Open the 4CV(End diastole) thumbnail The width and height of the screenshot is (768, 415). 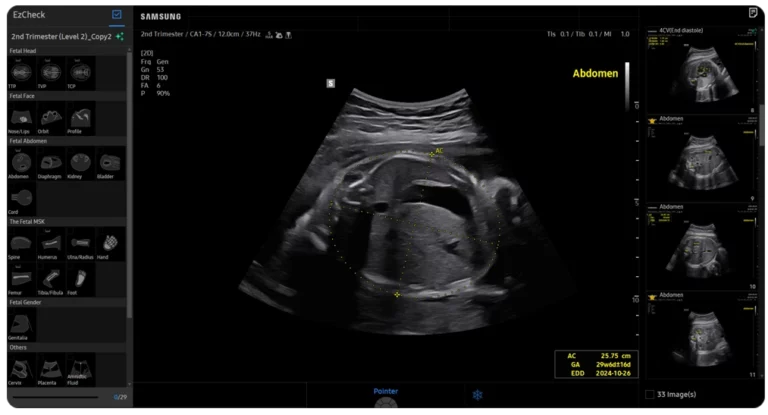pos(702,70)
